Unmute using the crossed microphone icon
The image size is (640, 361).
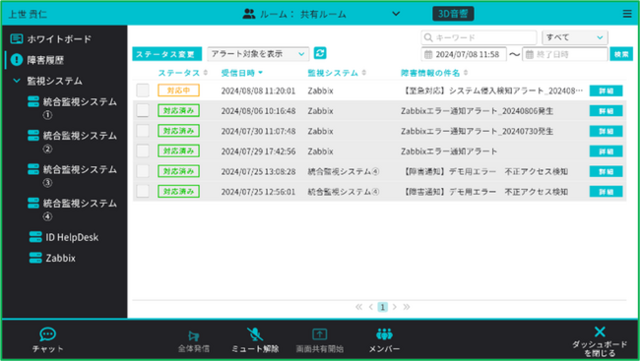click(255, 334)
